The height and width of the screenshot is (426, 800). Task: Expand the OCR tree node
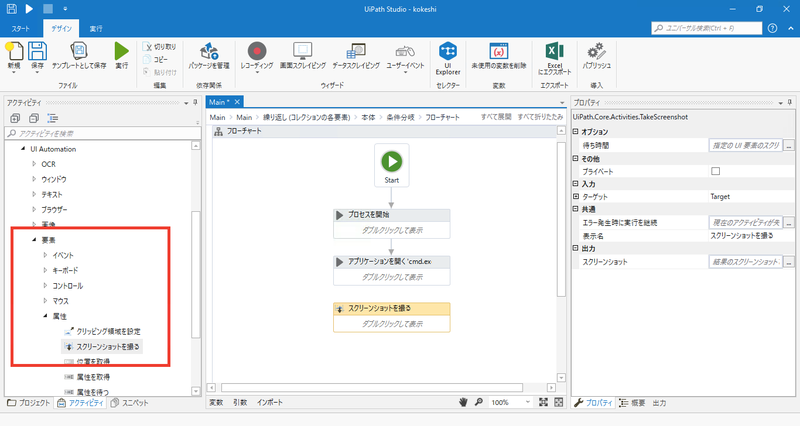pos(34,164)
